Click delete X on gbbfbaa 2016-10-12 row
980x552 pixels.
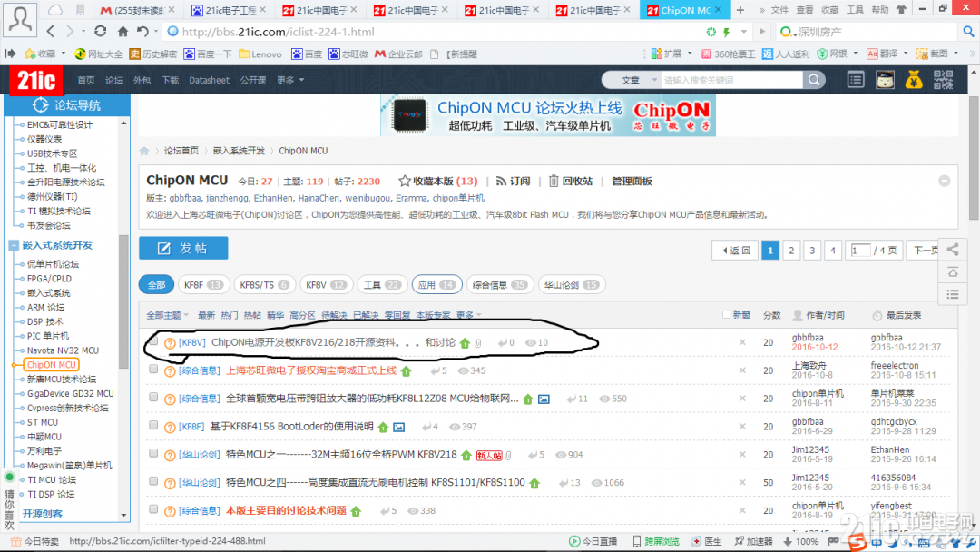[742, 342]
